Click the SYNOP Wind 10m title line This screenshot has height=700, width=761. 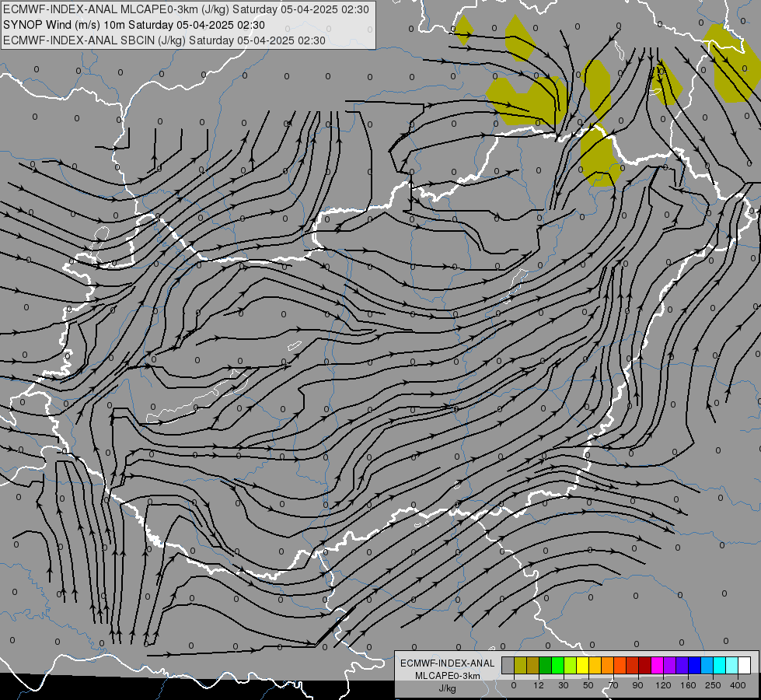134,25
